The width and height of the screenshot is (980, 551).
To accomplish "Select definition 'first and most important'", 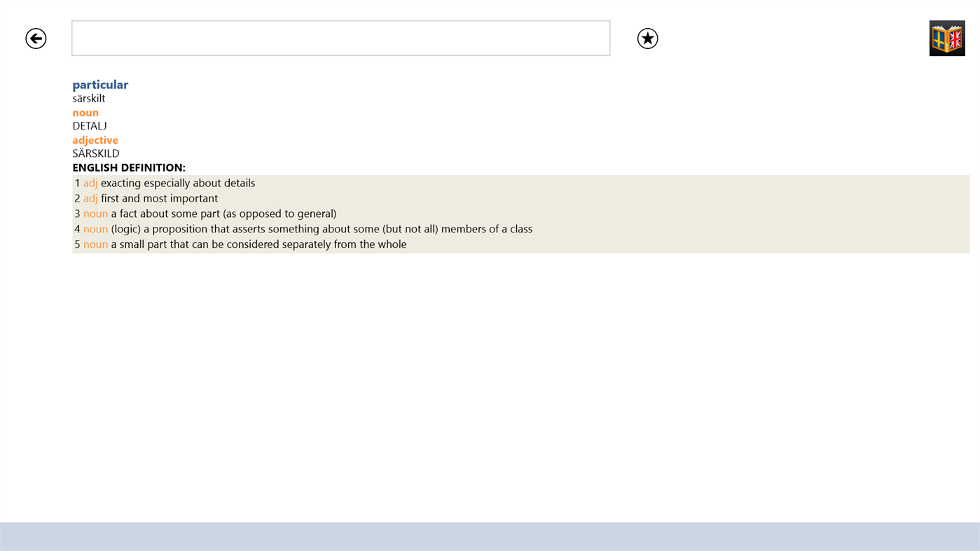I will (159, 197).
